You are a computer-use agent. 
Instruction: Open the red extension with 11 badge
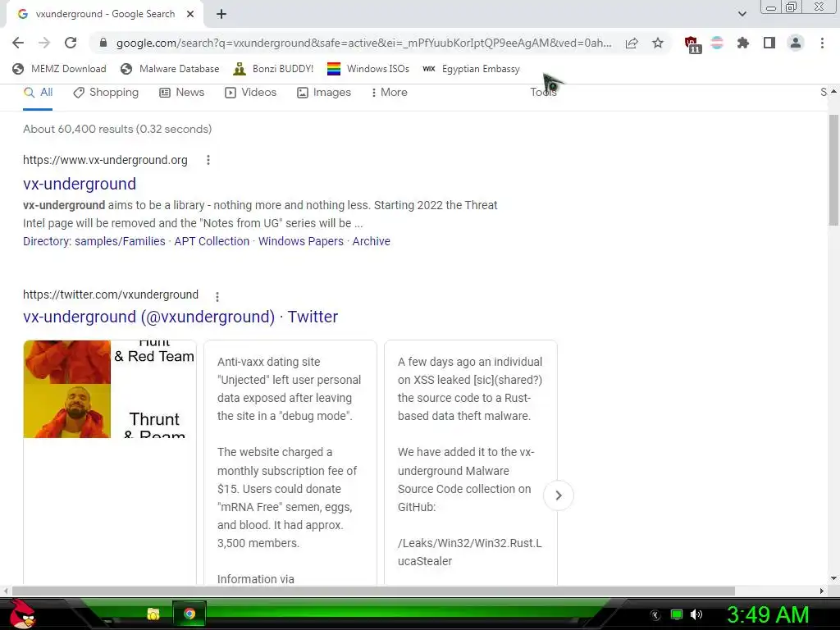(x=692, y=44)
